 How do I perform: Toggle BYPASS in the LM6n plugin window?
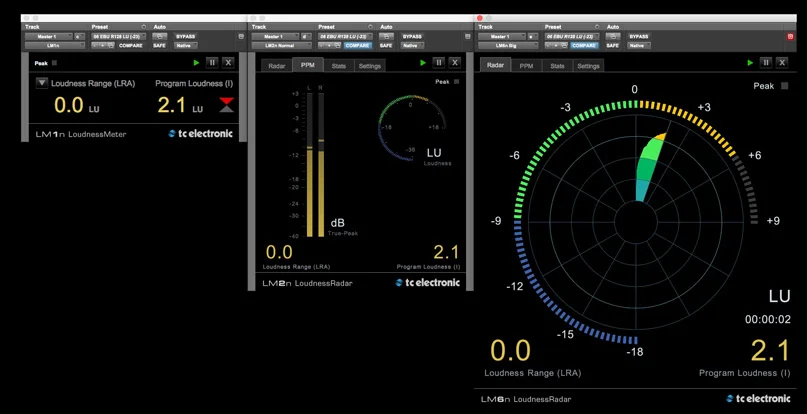(639, 37)
